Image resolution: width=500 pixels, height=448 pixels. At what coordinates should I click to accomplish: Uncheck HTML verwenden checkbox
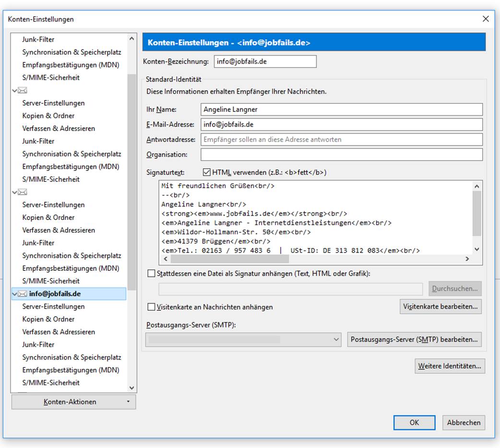click(207, 172)
